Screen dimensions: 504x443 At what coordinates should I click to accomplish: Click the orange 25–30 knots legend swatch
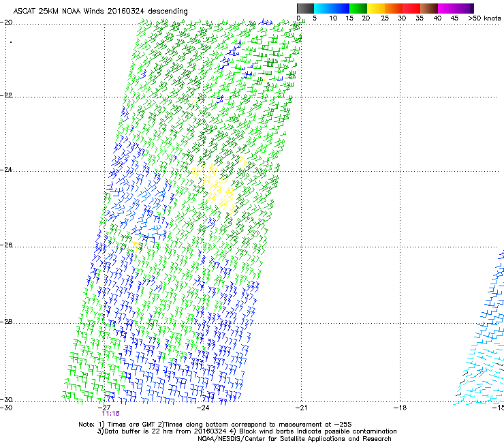pos(394,8)
